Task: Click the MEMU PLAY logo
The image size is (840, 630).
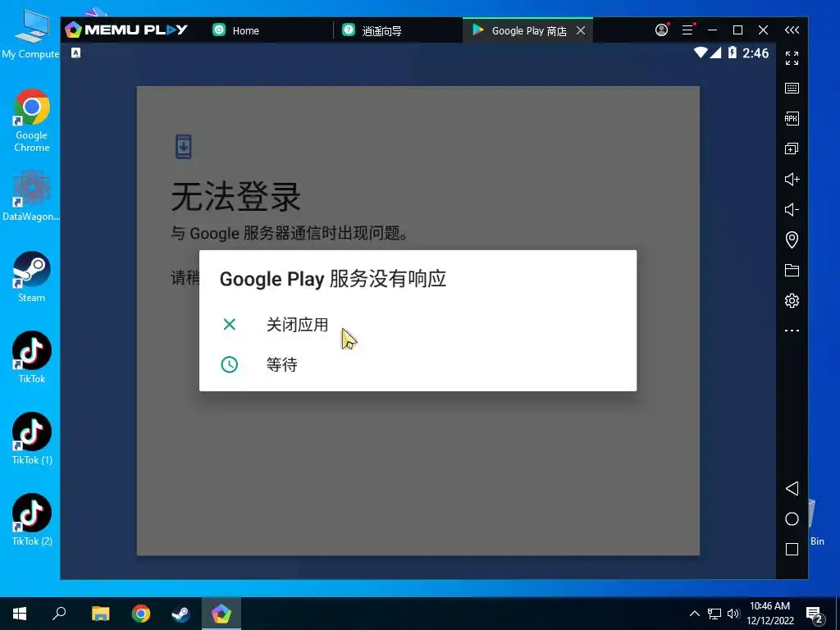Action: [126, 30]
